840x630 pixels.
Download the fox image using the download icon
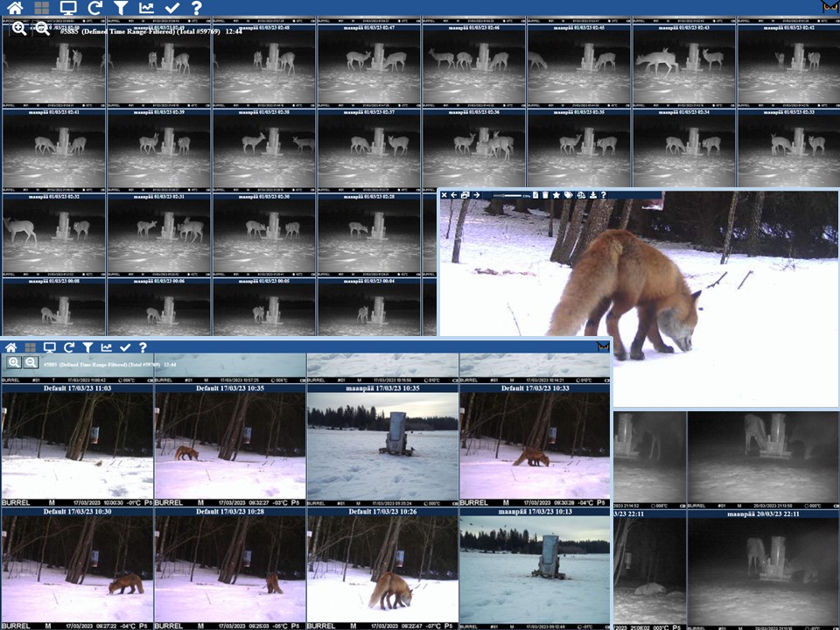point(592,195)
